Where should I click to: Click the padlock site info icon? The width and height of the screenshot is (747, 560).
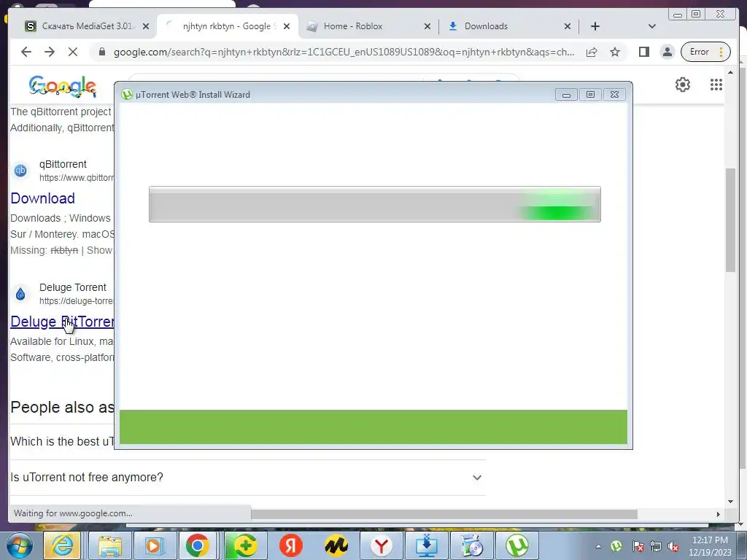(x=102, y=52)
